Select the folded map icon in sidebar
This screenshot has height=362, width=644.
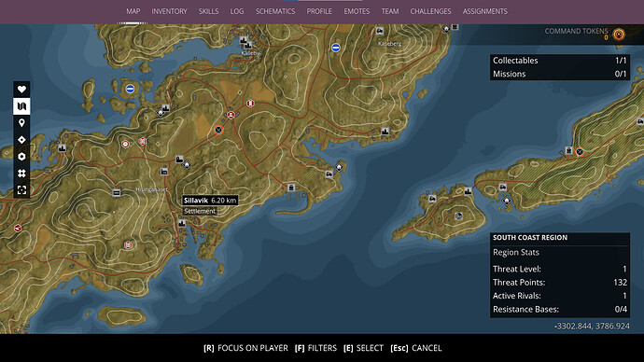click(21, 106)
